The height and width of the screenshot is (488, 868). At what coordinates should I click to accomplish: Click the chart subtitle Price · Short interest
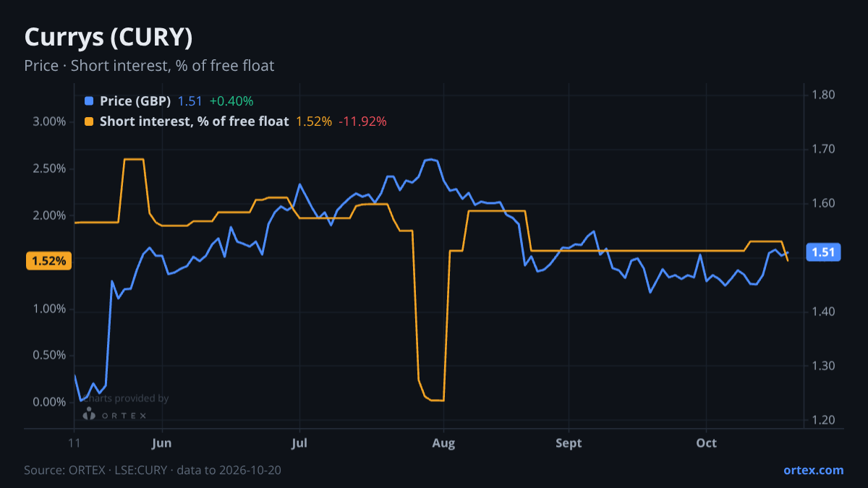point(149,66)
